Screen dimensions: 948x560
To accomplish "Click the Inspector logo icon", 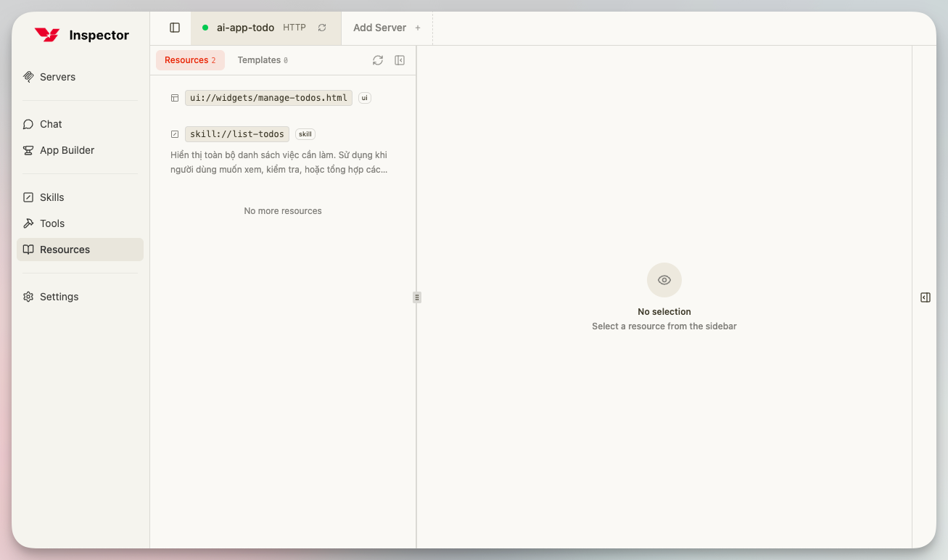I will coord(47,35).
